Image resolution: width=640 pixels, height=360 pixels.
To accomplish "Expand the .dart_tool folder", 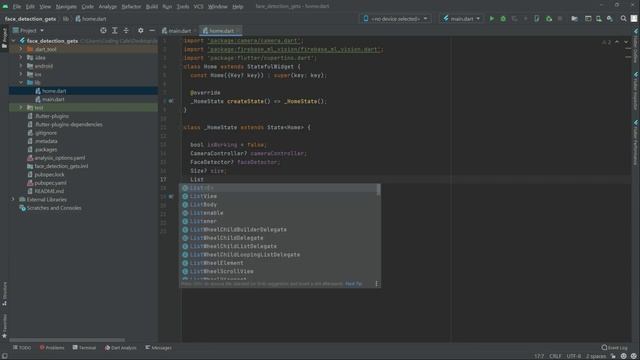I will [x=21, y=49].
